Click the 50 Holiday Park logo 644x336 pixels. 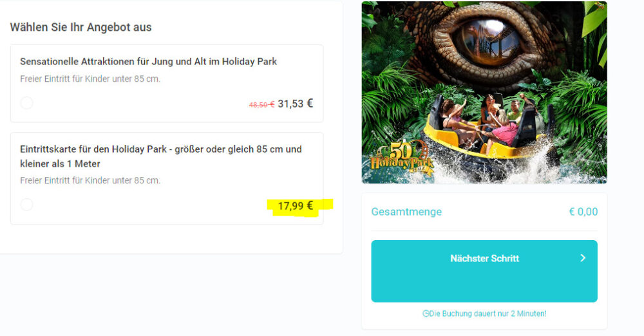coord(401,159)
